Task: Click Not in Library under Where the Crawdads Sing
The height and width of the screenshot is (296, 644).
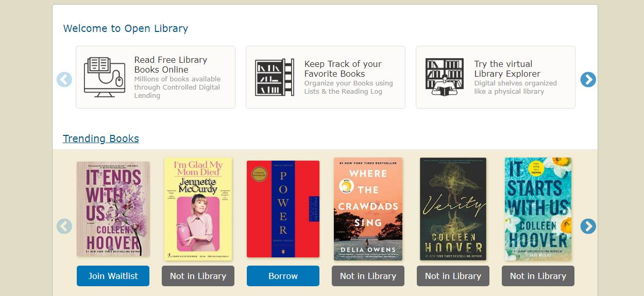Action: (x=368, y=276)
